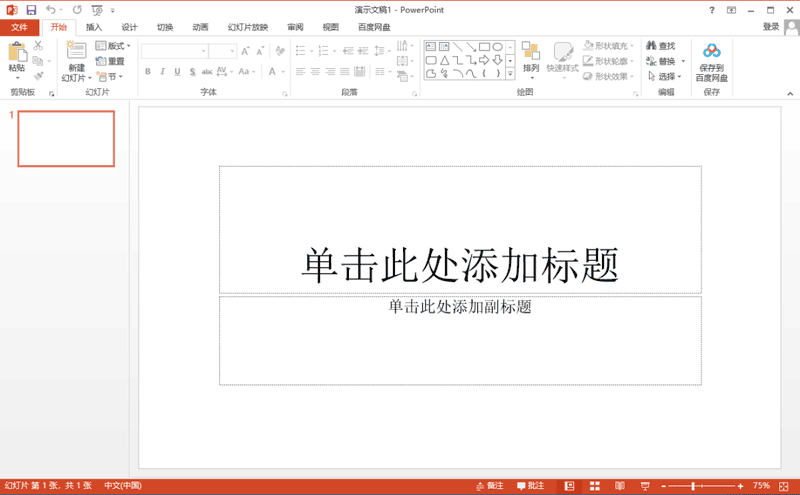This screenshot has height=495, width=800.
Task: Switch to Animations (动画) tab
Action: coord(201,27)
